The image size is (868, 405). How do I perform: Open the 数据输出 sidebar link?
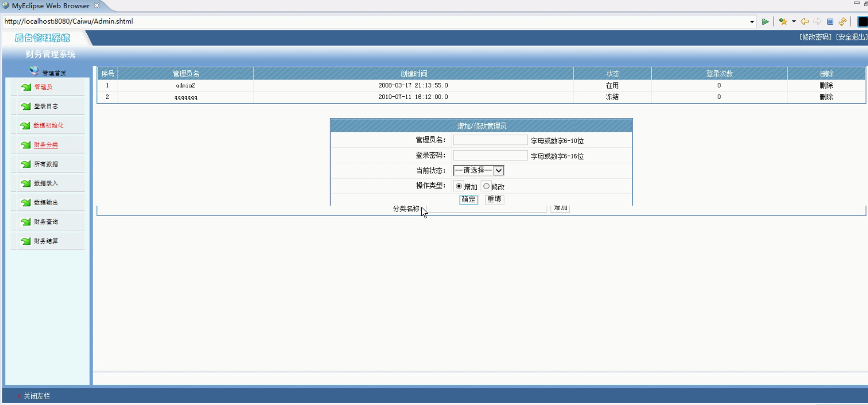46,203
